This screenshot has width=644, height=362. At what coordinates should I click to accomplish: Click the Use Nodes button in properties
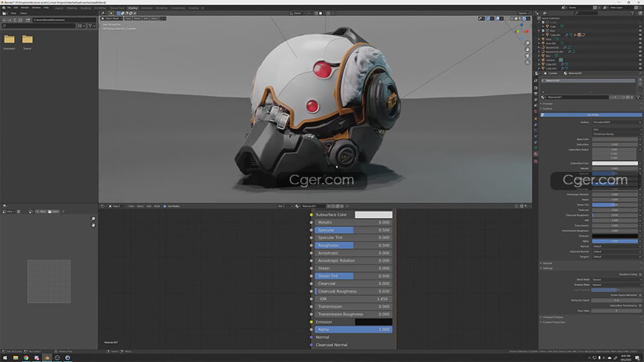[x=592, y=115]
